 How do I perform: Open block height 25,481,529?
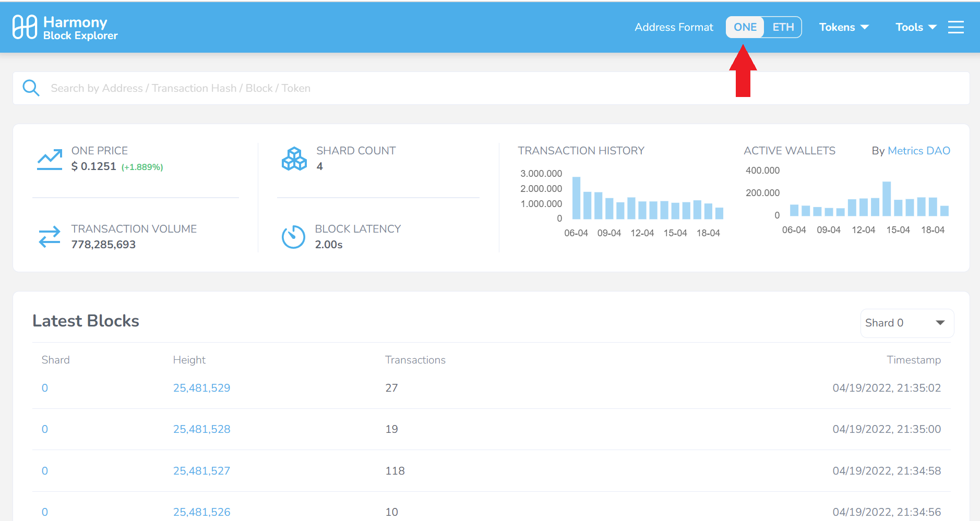click(x=201, y=388)
